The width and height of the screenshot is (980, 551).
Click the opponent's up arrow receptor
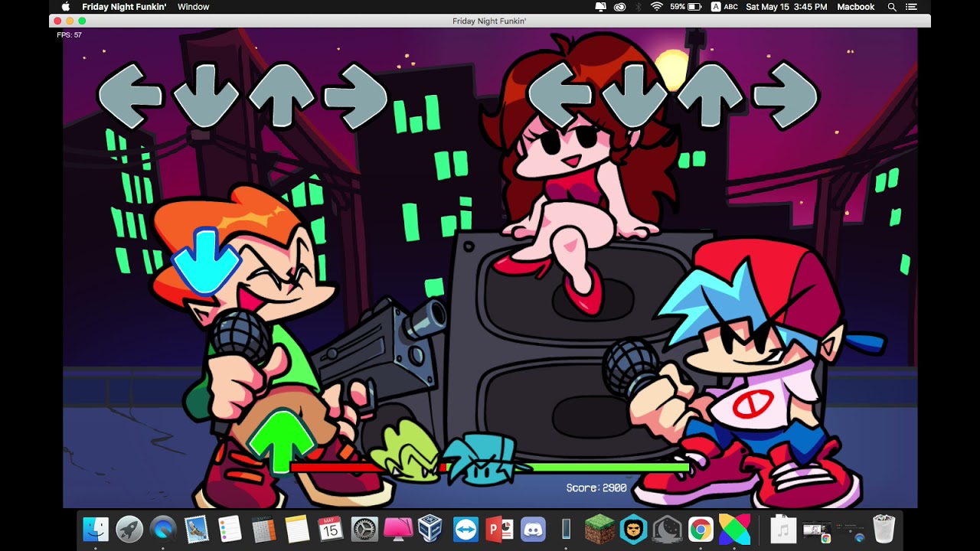[x=281, y=96]
